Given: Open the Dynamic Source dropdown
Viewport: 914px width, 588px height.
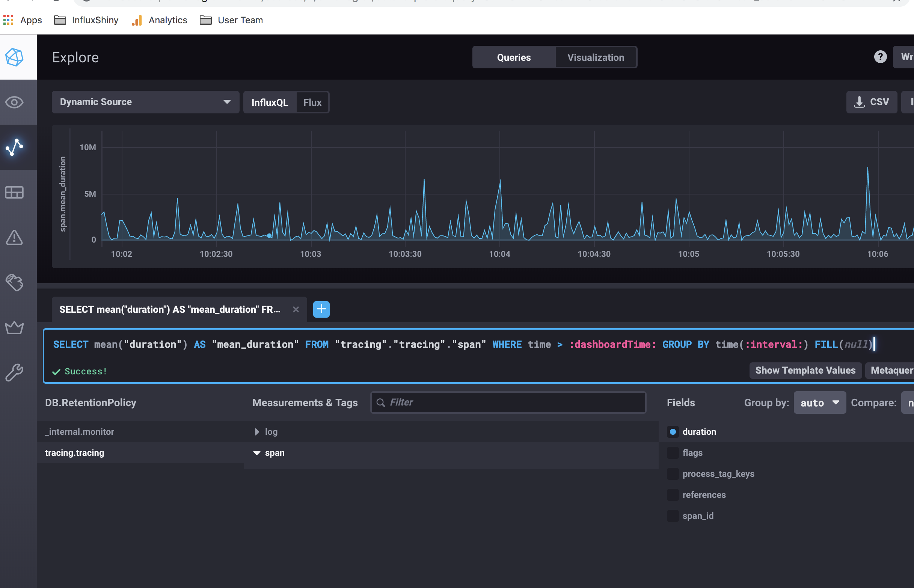Looking at the screenshot, I should tap(145, 102).
